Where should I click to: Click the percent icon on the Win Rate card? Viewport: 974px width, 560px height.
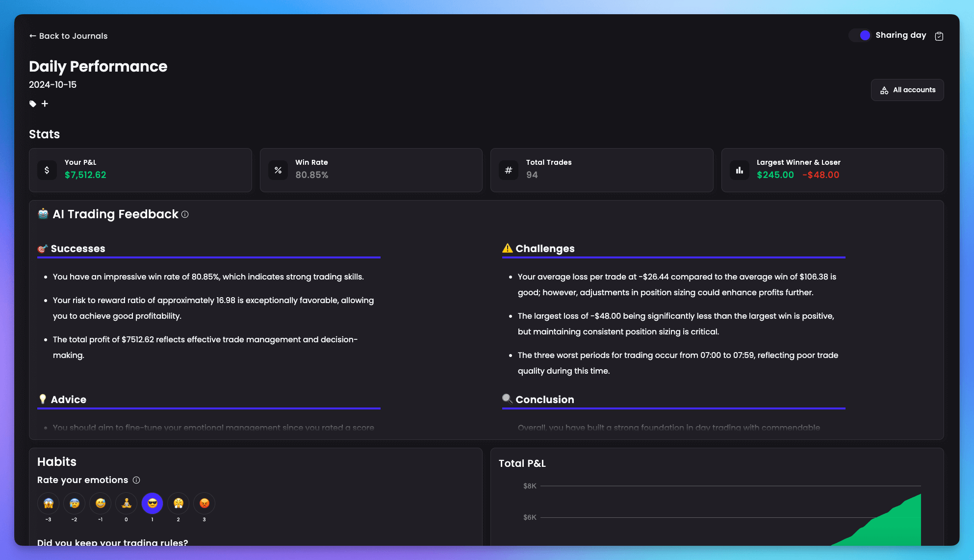(278, 170)
